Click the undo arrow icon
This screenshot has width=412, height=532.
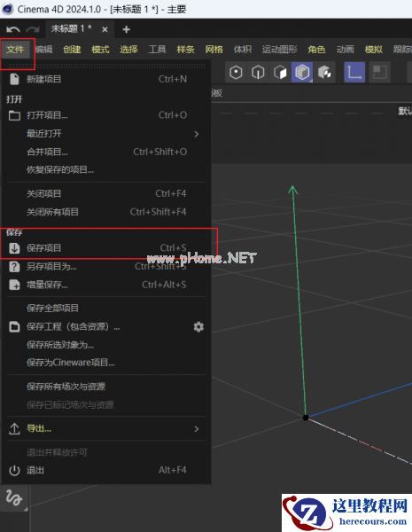click(x=13, y=30)
